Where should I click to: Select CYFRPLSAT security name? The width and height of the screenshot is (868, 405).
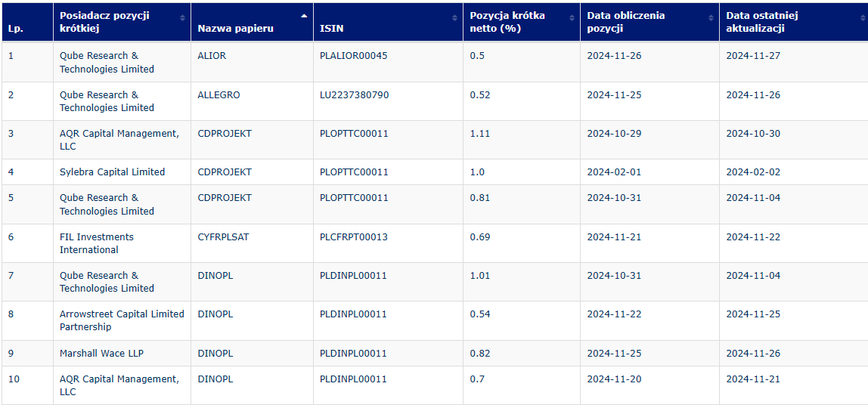click(x=223, y=237)
